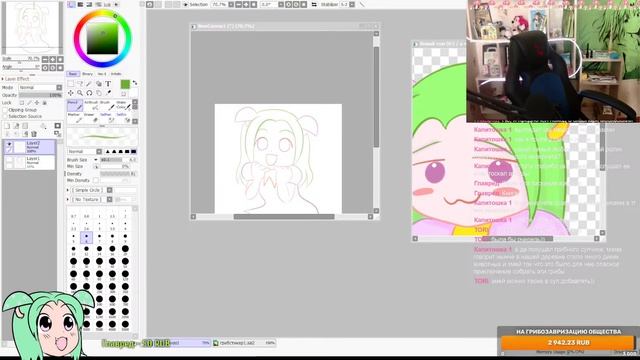Hide Layer2 with its eye icon
Image resolution: width=640 pixels, height=360 pixels.
click(9, 144)
